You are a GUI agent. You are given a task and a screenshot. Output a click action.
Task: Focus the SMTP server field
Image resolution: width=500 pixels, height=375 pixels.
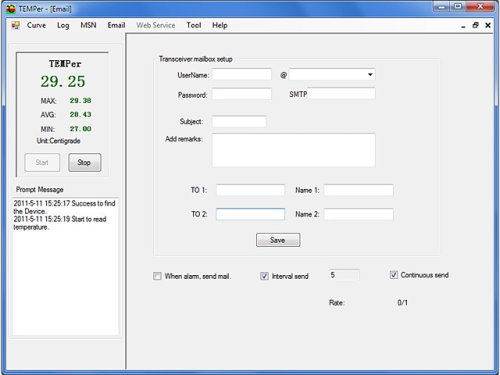341,94
